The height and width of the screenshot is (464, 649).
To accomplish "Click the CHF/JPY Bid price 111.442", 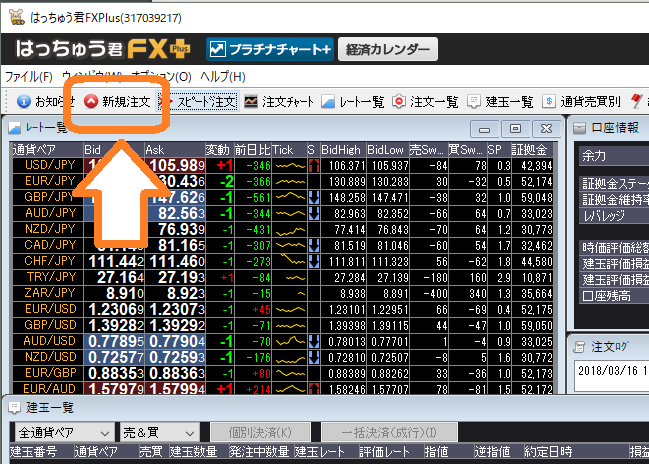I will coord(114,261).
